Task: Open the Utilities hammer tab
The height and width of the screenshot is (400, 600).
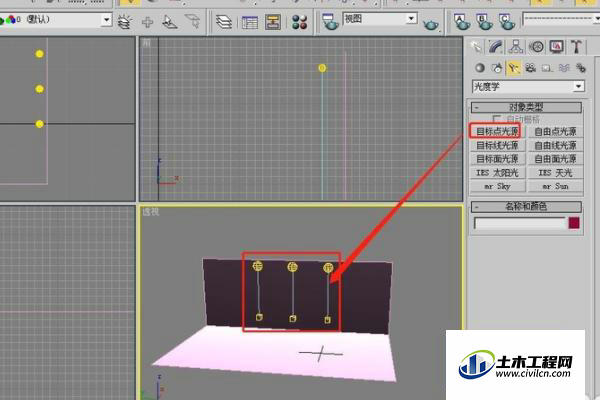Action: coord(576,47)
